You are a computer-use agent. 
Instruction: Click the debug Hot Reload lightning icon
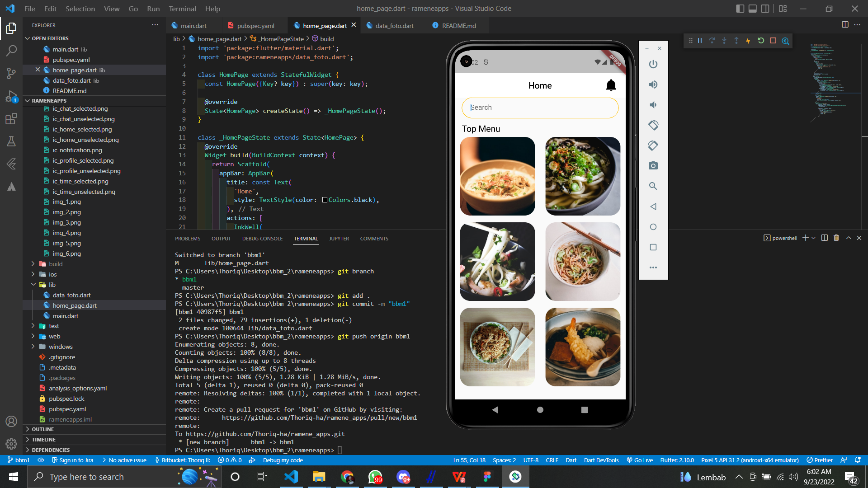(x=748, y=41)
